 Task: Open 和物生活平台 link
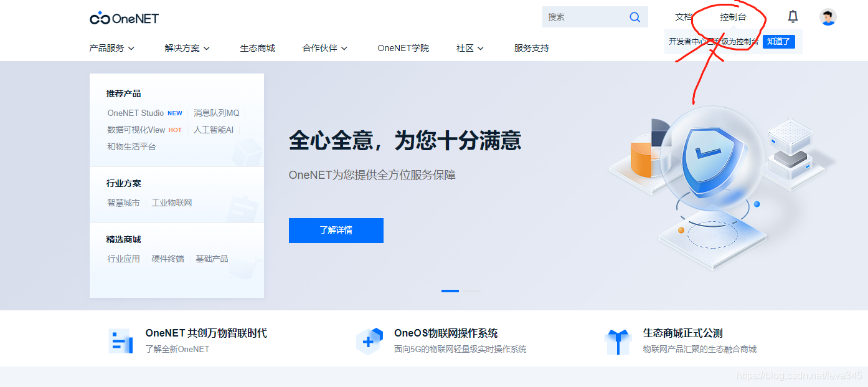click(x=131, y=146)
